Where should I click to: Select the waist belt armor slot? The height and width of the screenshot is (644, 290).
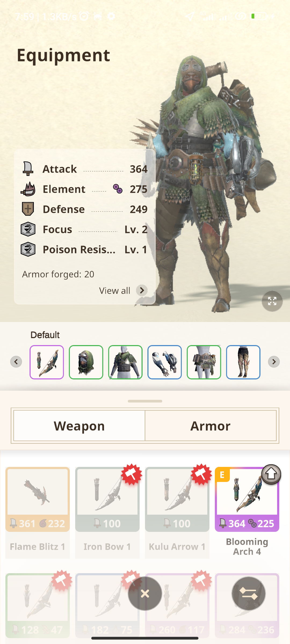[x=204, y=362]
